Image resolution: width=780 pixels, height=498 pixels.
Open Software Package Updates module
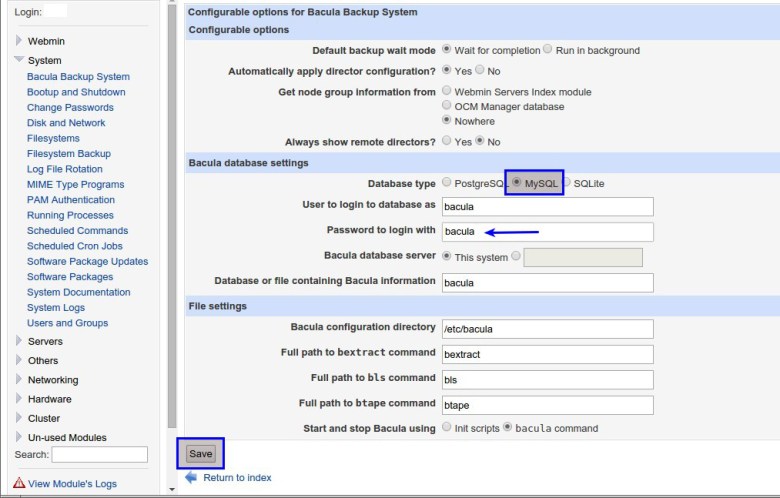point(88,262)
